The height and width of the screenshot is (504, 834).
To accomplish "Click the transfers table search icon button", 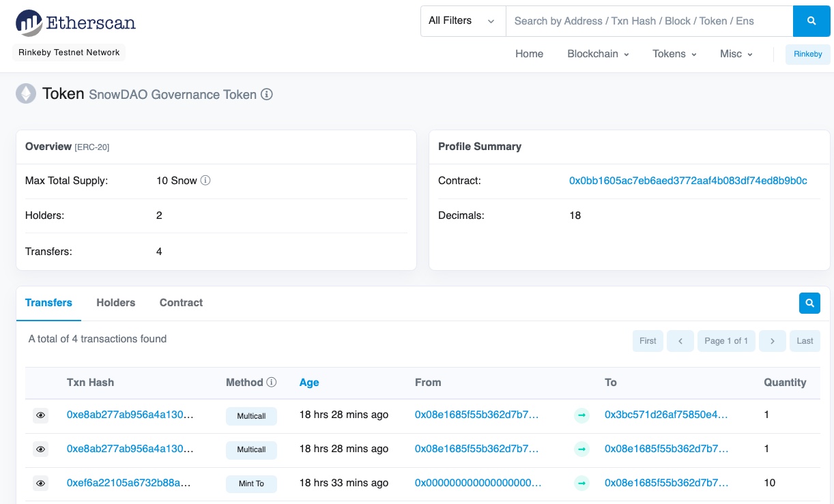I will click(809, 303).
